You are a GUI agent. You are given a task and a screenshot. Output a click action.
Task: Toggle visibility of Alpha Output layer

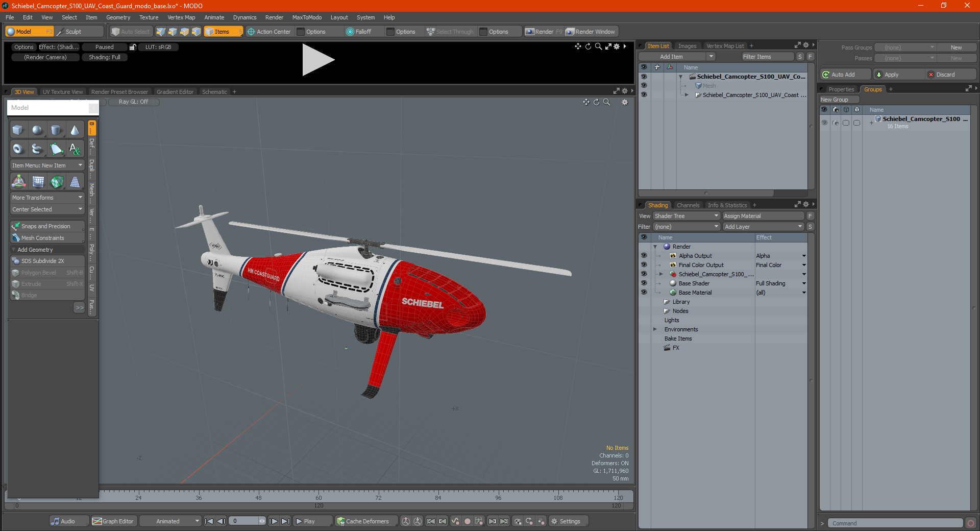[x=644, y=256]
